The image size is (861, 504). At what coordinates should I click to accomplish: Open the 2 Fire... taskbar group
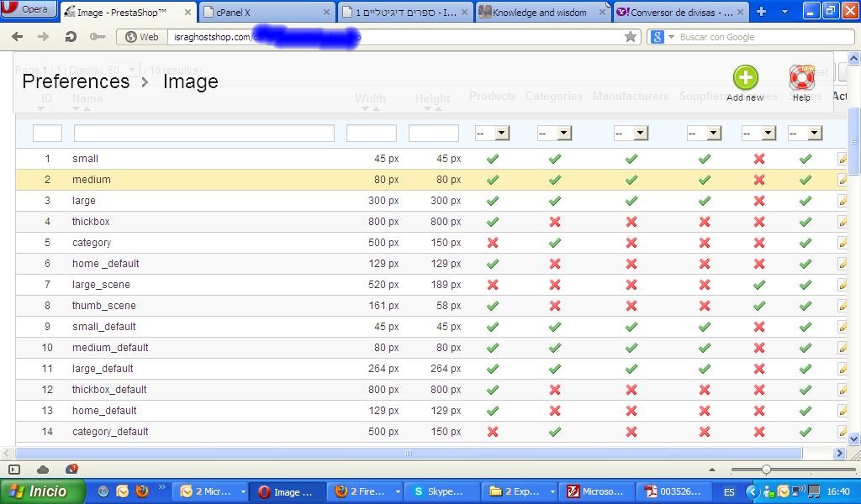pos(367,491)
